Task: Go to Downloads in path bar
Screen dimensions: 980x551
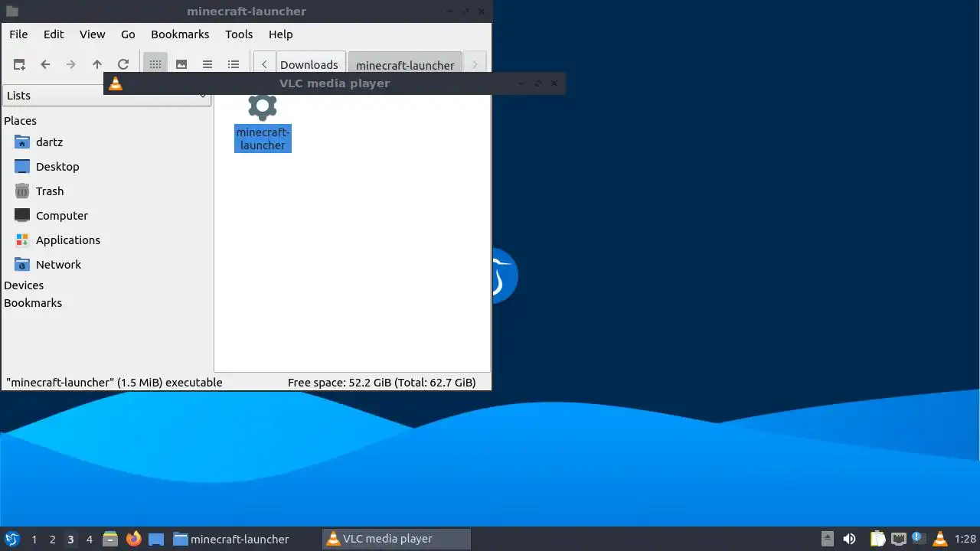Action: click(x=309, y=64)
